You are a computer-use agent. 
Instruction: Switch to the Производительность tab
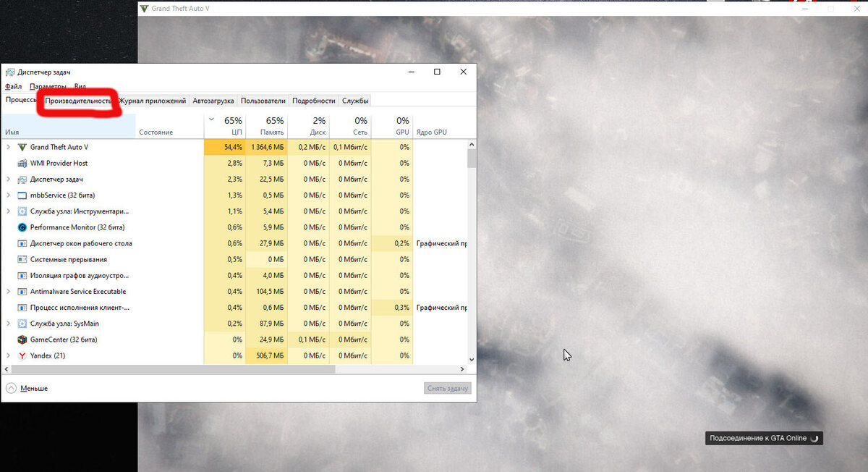tap(78, 101)
